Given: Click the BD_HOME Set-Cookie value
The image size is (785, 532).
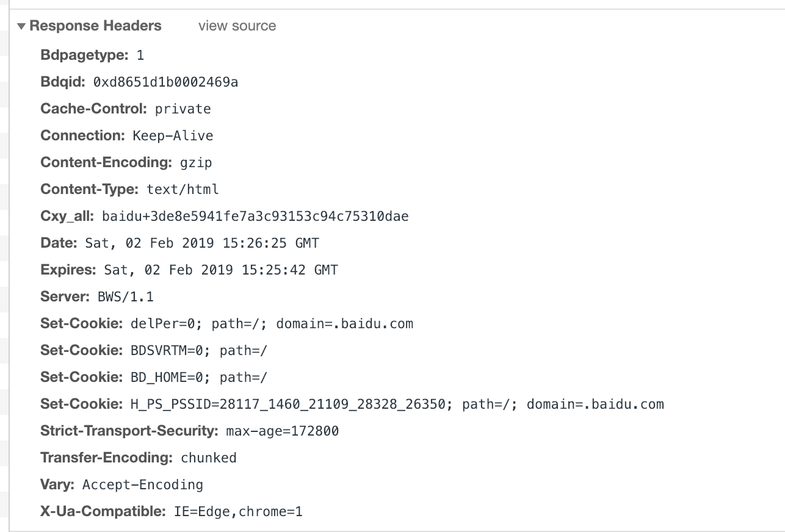Looking at the screenshot, I should point(199,377).
